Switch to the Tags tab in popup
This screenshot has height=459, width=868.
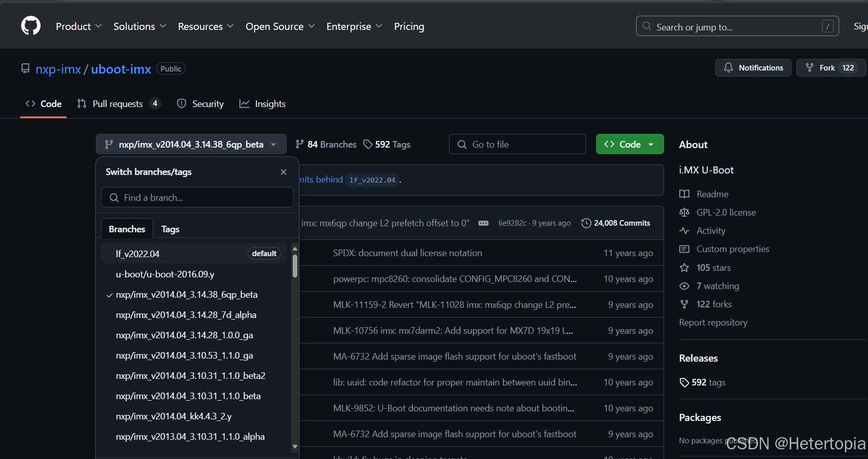tap(170, 229)
